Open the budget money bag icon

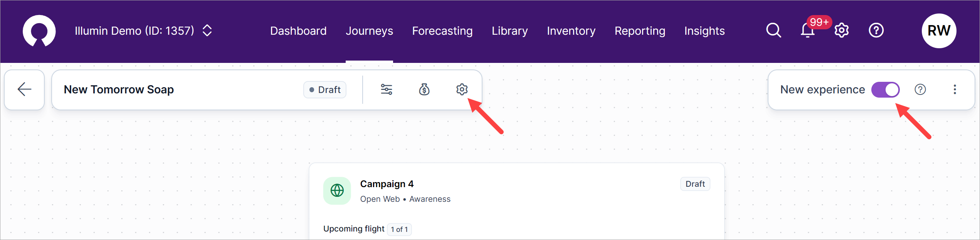coord(424,90)
